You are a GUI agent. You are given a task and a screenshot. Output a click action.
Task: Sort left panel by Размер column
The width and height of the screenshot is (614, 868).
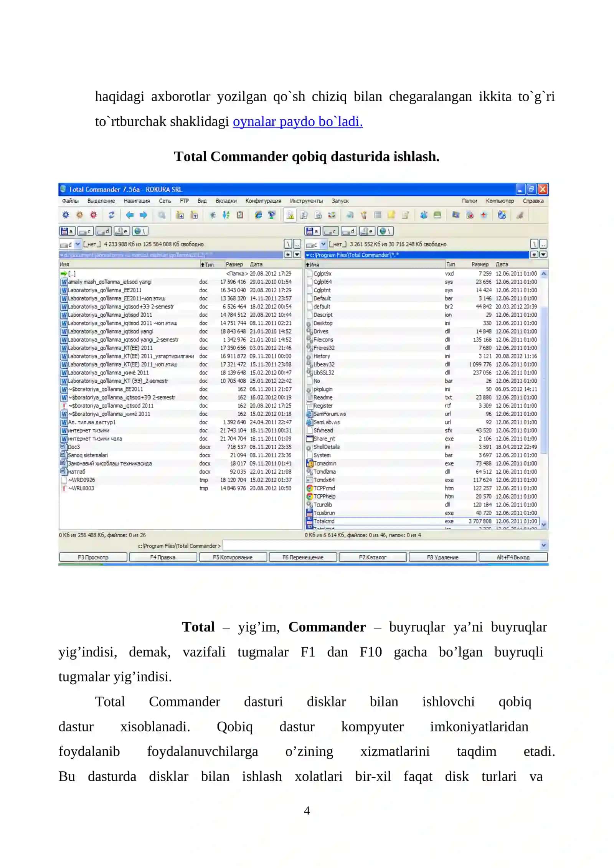point(234,264)
